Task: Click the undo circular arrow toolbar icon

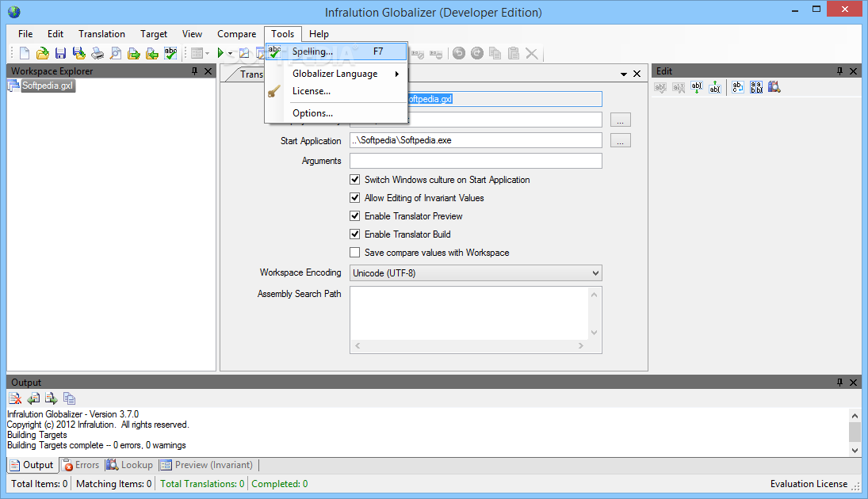Action: tap(459, 53)
